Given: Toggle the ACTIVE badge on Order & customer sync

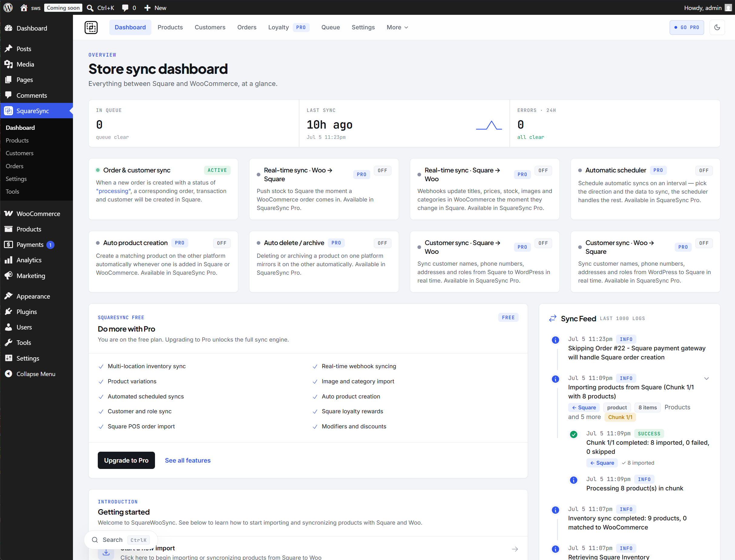Looking at the screenshot, I should click(217, 170).
